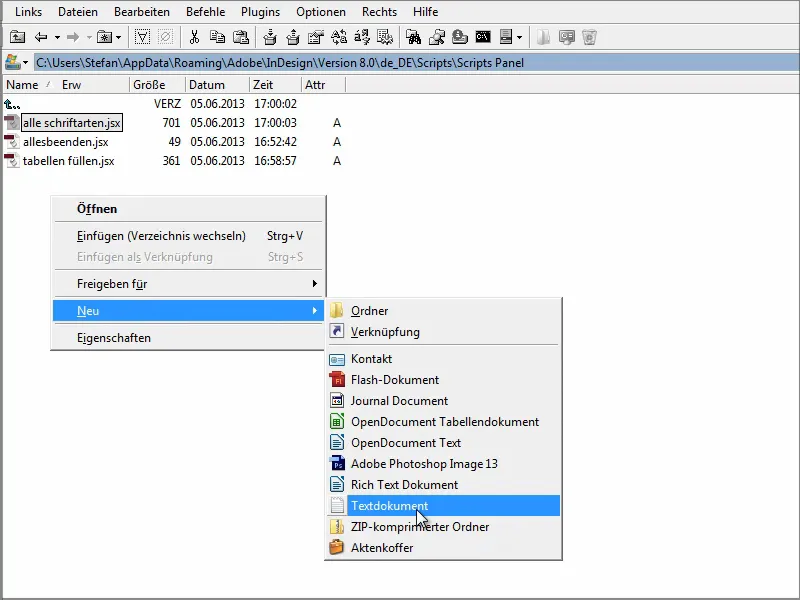The width and height of the screenshot is (800, 600).
Task: Click the path address bar
Action: tap(416, 63)
